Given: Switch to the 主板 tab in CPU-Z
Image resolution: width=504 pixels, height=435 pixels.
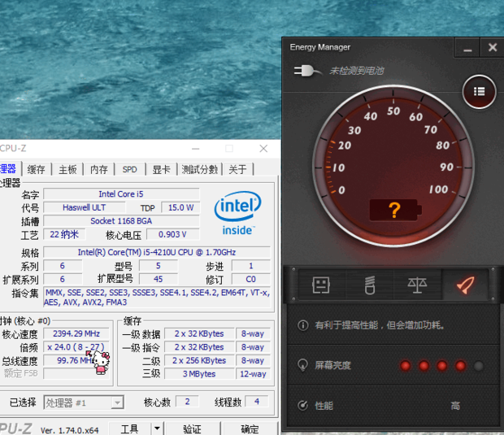Looking at the screenshot, I should 67,169.
